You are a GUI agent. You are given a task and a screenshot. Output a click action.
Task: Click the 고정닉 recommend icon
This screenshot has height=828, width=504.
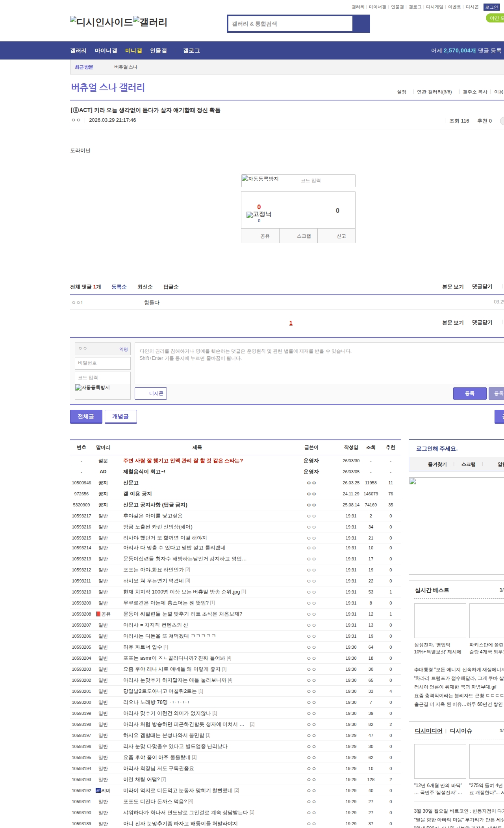(x=259, y=214)
